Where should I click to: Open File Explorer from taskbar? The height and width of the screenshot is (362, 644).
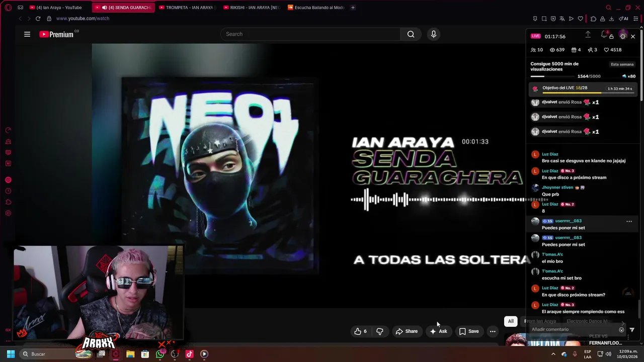tap(130, 354)
